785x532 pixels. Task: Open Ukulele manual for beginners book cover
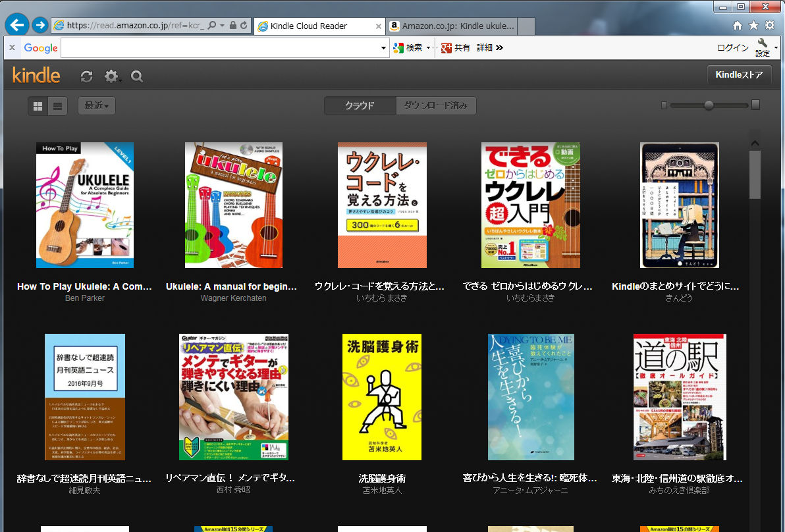tap(233, 205)
